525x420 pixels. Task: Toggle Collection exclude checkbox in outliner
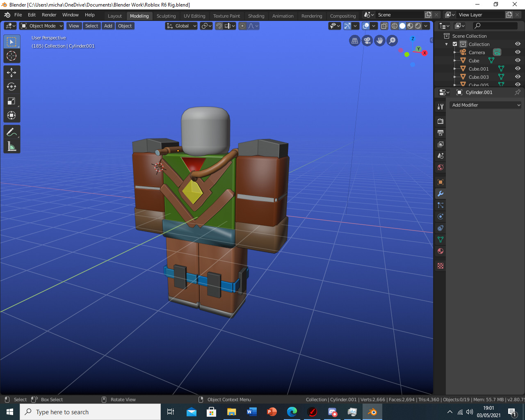455,44
